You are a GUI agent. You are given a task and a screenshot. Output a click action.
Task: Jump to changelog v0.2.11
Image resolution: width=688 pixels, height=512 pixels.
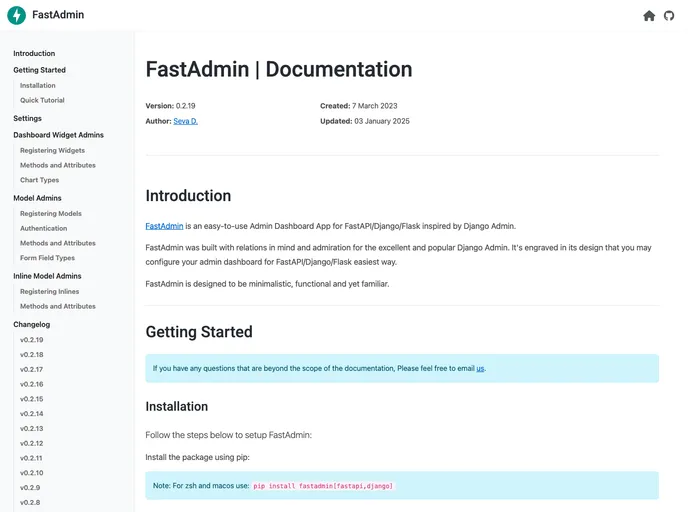click(x=31, y=458)
